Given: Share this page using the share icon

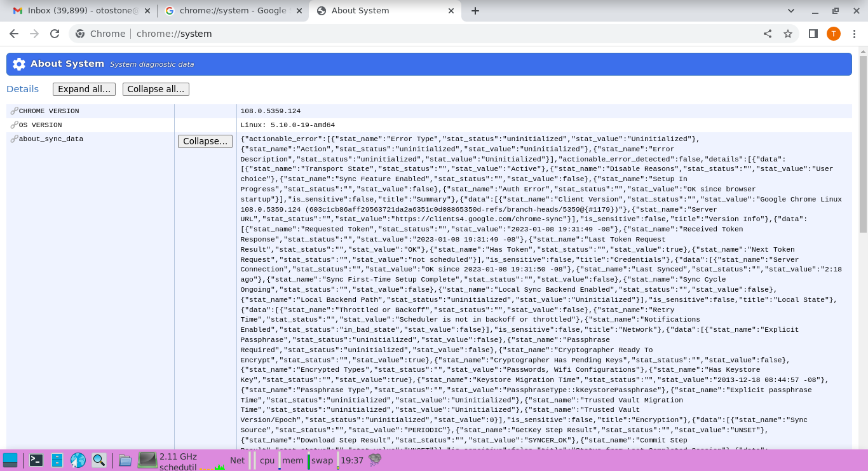Looking at the screenshot, I should [x=768, y=34].
